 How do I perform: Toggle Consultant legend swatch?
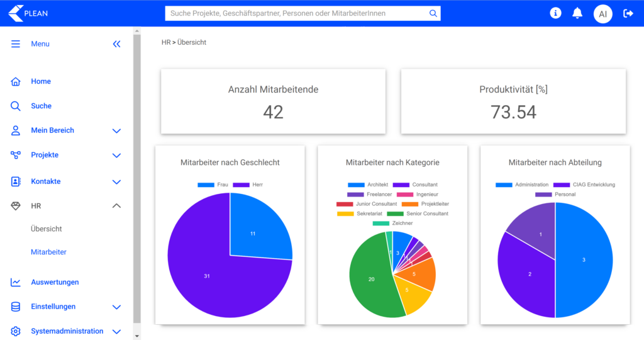click(401, 185)
